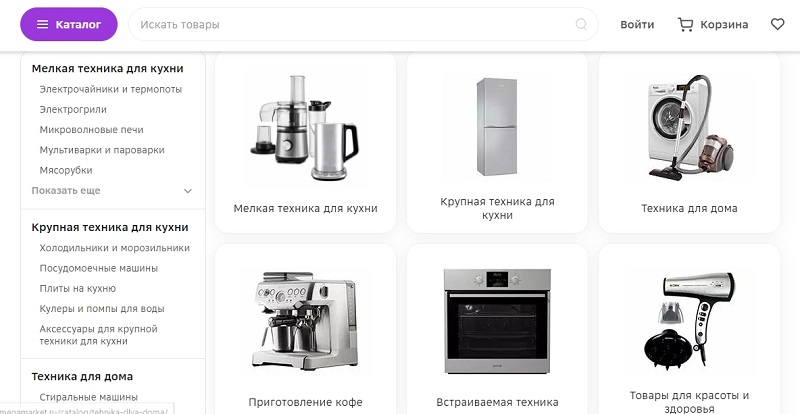Image resolution: width=800 pixels, height=414 pixels.
Task: Click Показать еще to show more items
Action: pos(66,190)
